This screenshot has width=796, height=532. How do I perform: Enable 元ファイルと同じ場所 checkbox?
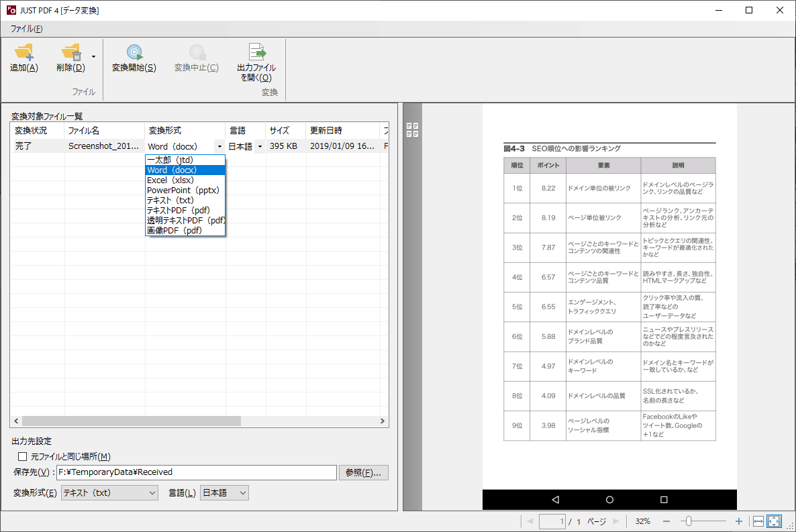(22, 456)
